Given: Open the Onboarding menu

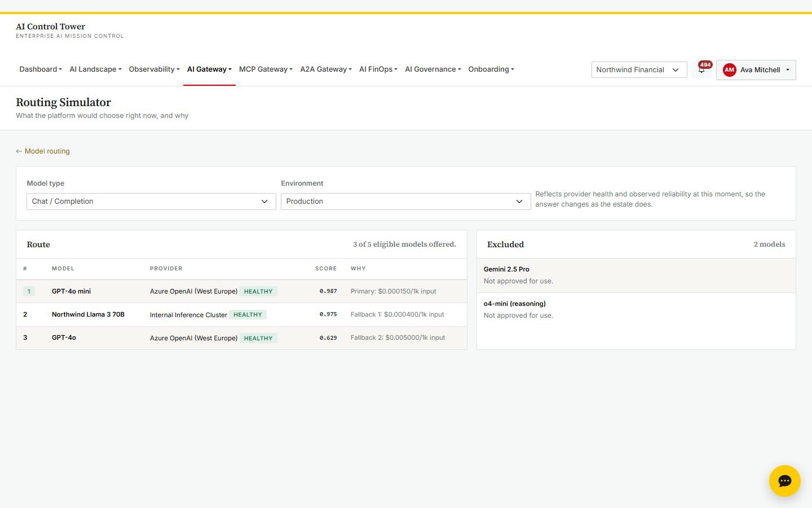Looking at the screenshot, I should coord(491,69).
